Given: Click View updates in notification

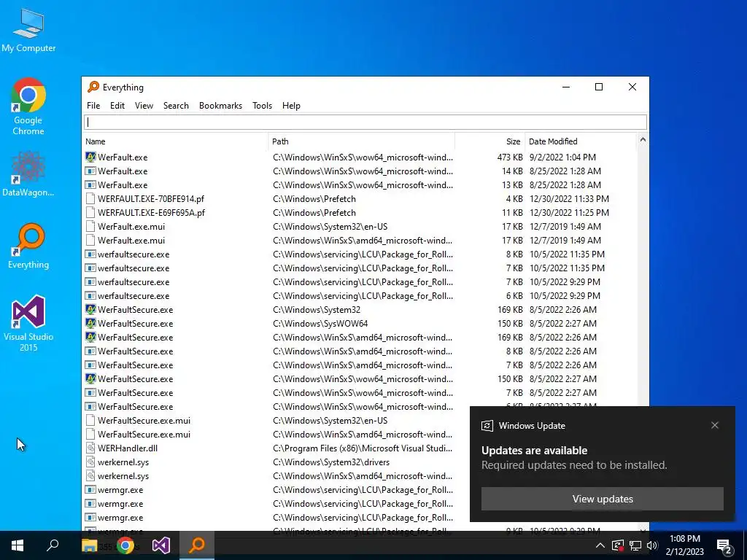Looking at the screenshot, I should click(x=602, y=499).
